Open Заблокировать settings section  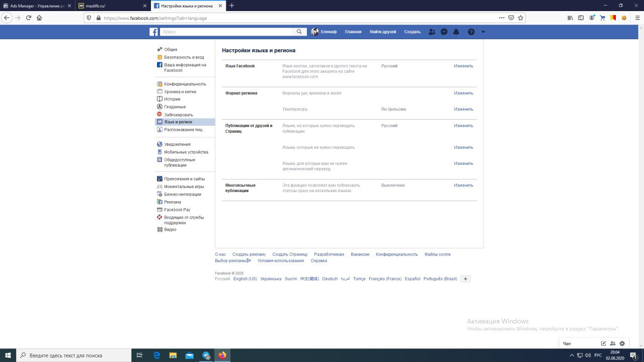pos(178,115)
